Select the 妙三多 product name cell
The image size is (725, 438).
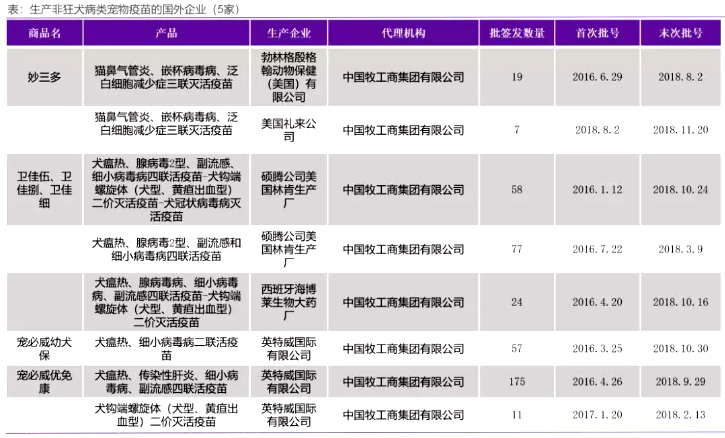tap(44, 77)
